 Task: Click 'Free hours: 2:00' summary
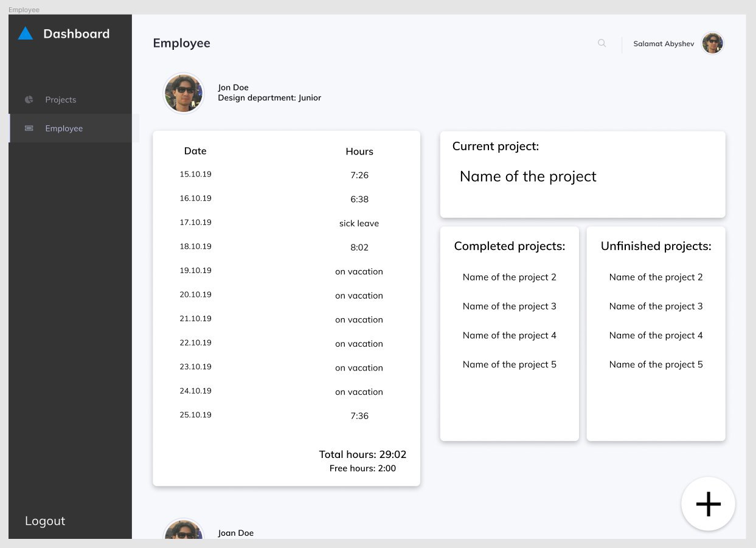[x=363, y=468]
